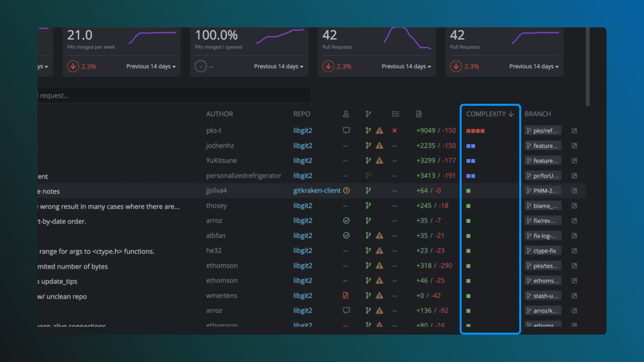Click the red failed check X on pks-t's row
The height and width of the screenshot is (362, 644).
394,130
